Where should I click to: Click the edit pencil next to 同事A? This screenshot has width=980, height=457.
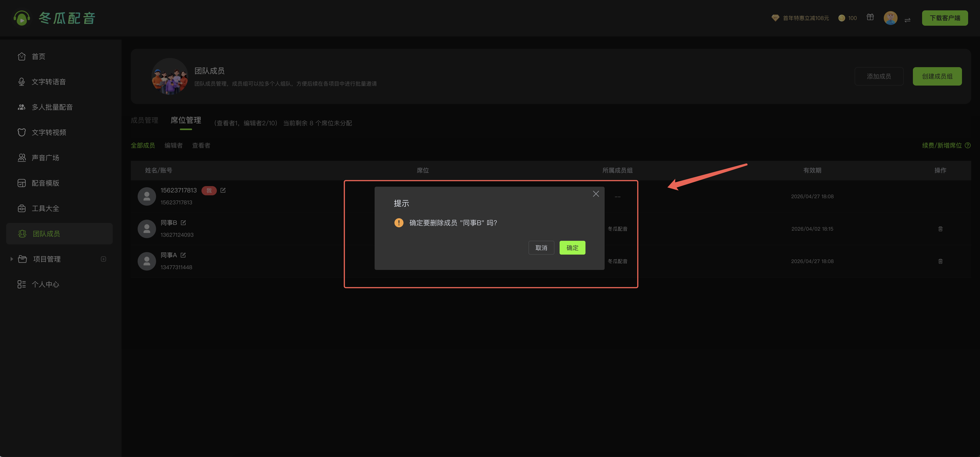[x=183, y=255]
